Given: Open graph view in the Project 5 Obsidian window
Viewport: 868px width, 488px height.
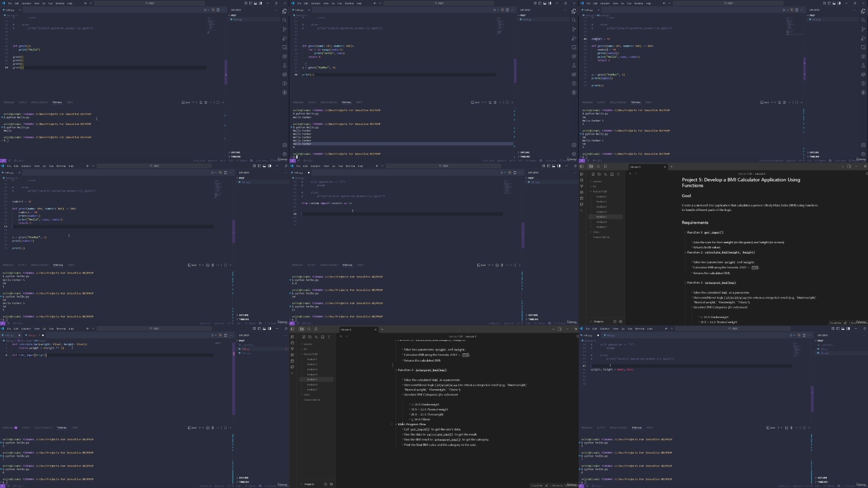Looking at the screenshot, I should 582,186.
